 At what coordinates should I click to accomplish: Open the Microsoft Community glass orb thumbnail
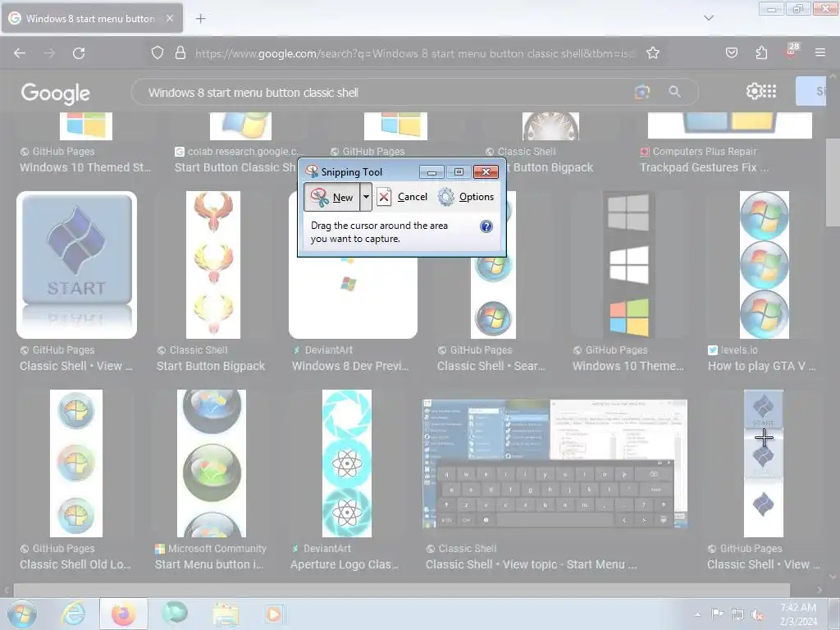coord(212,463)
